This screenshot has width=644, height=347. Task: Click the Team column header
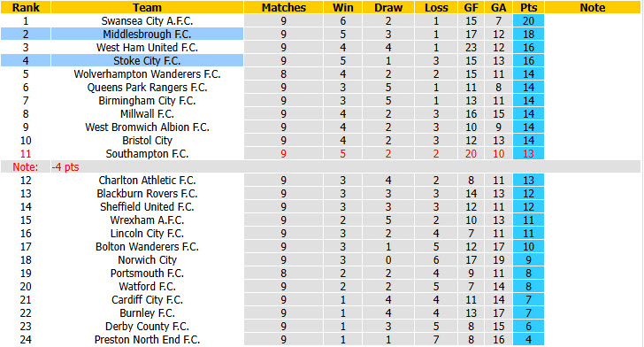coord(147,7)
